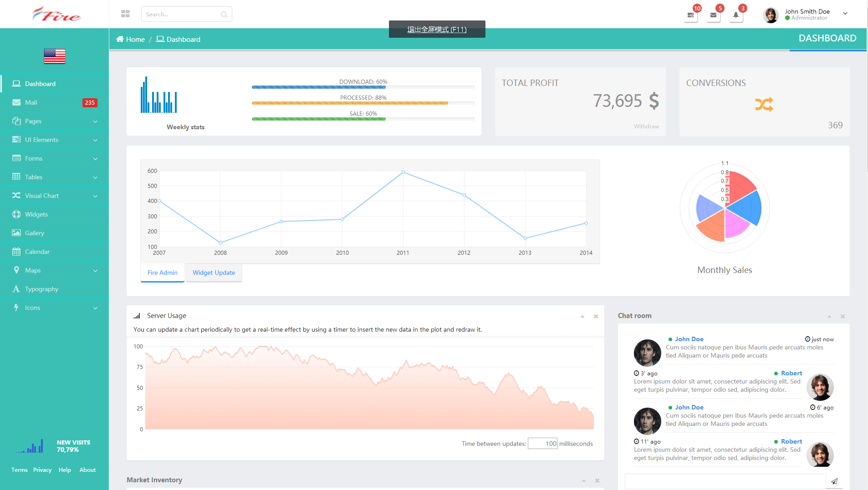Open the Help footer link
This screenshot has height=490, width=868.
coord(65,470)
